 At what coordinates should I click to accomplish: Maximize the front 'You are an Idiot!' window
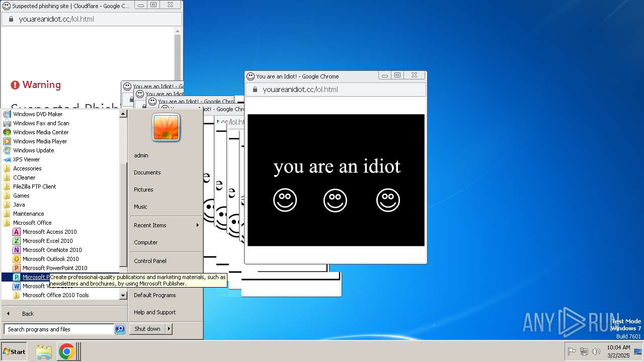tap(397, 75)
